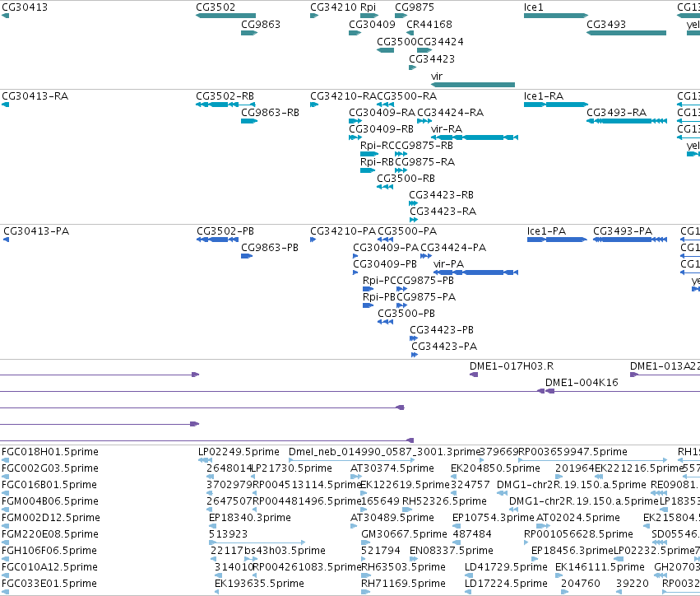The height and width of the screenshot is (596, 700).
Task: Open the CG9863 gene entry
Action: point(249,33)
